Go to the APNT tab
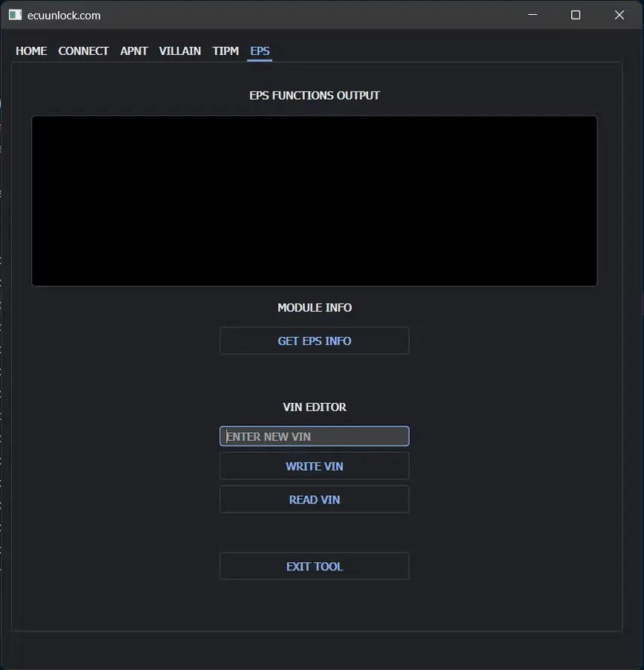Viewport: 644px width, 670px height. pos(134,51)
